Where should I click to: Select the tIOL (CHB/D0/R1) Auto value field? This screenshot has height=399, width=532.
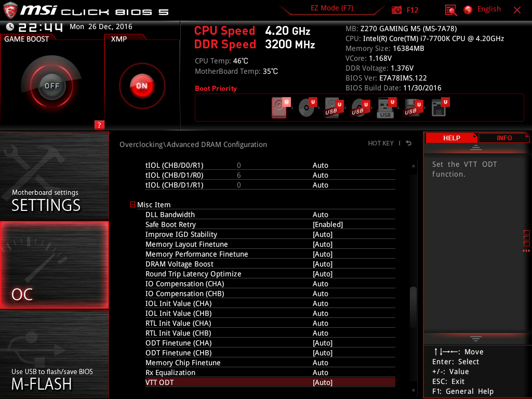tap(320, 165)
